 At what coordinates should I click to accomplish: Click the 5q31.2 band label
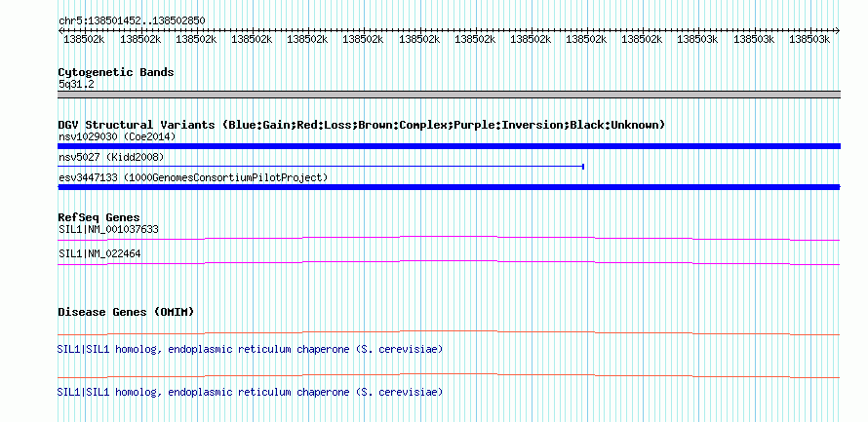[75, 85]
